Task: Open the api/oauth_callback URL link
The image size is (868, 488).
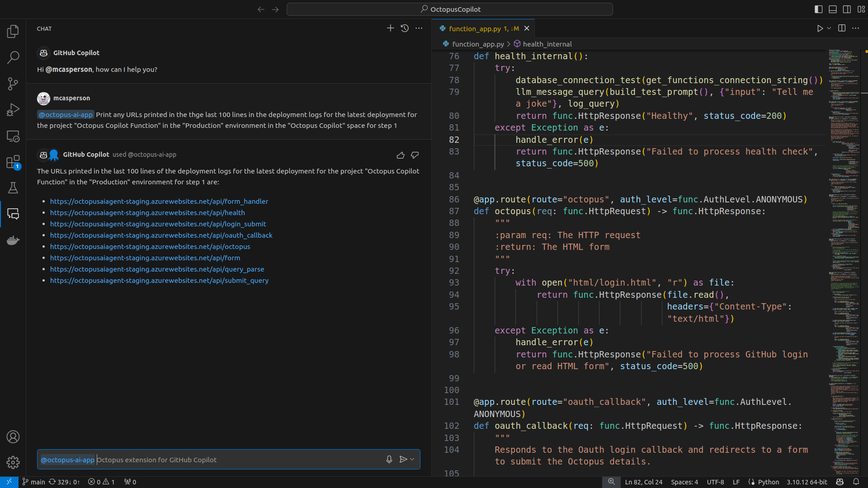Action: 161,235
